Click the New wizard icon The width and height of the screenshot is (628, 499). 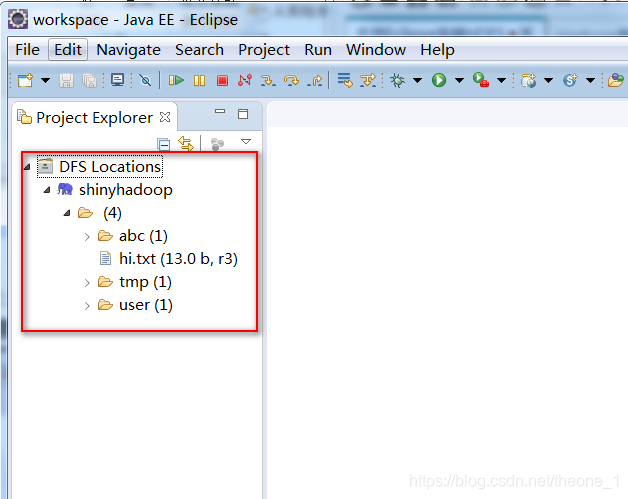(26, 80)
